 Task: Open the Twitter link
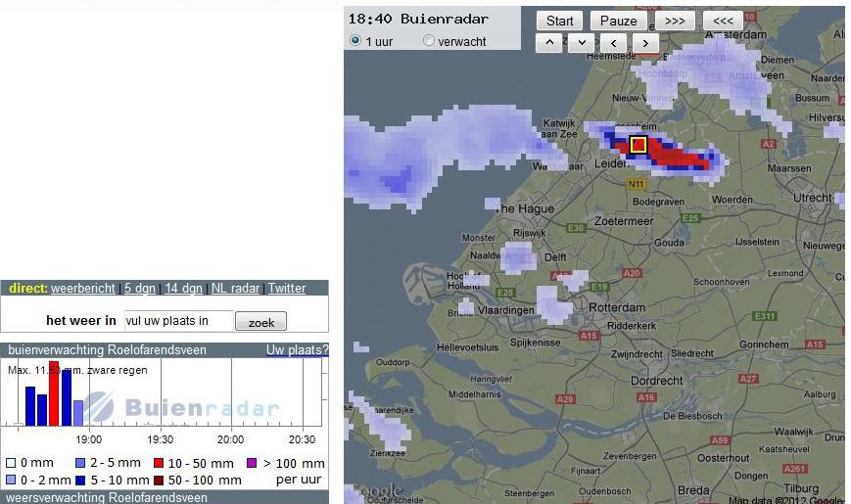(287, 288)
